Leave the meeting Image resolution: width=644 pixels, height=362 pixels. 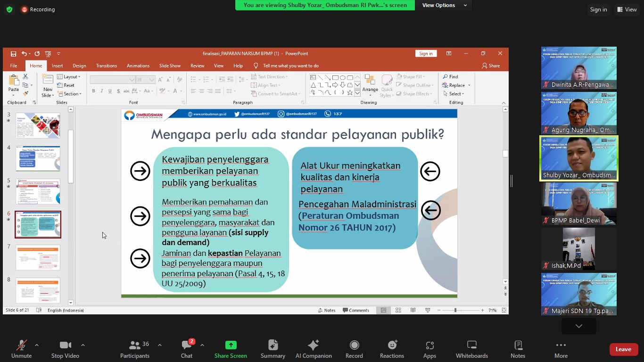click(623, 349)
